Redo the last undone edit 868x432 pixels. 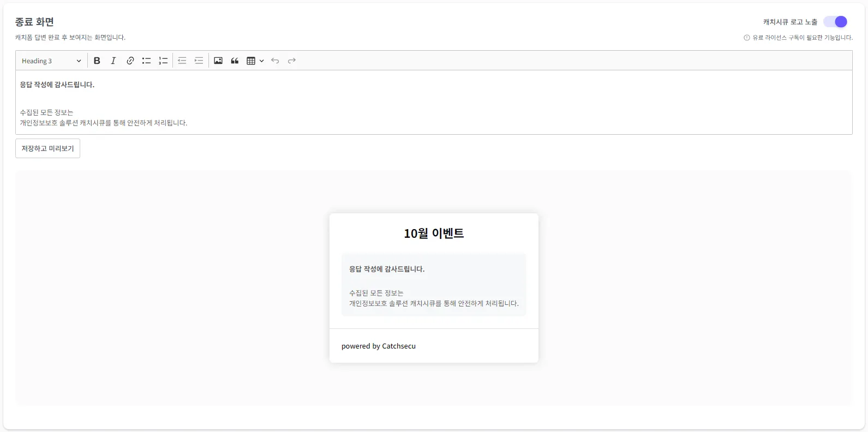(x=292, y=61)
